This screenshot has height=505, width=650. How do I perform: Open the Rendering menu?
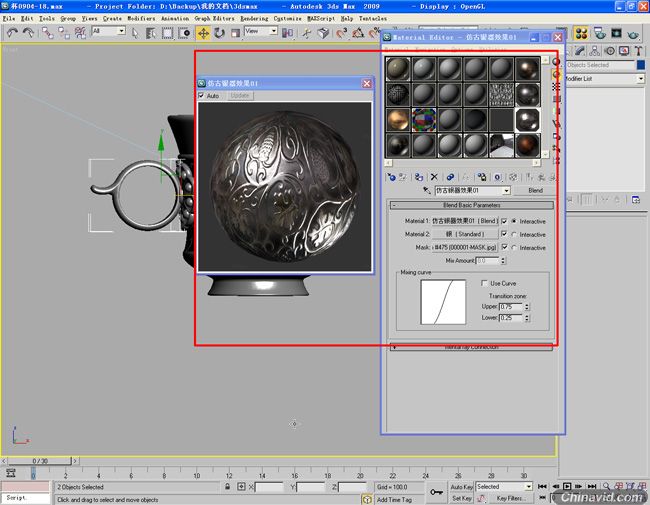tap(254, 19)
